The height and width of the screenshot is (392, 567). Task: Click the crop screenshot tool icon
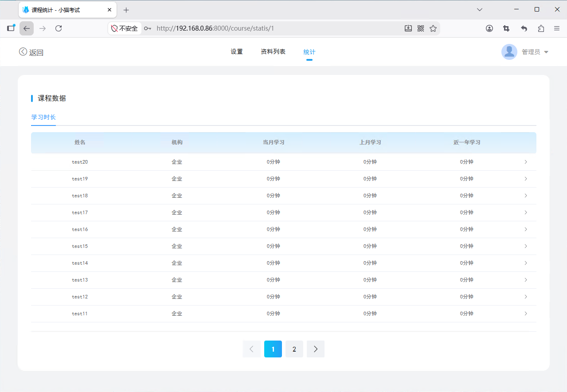pyautogui.click(x=506, y=28)
